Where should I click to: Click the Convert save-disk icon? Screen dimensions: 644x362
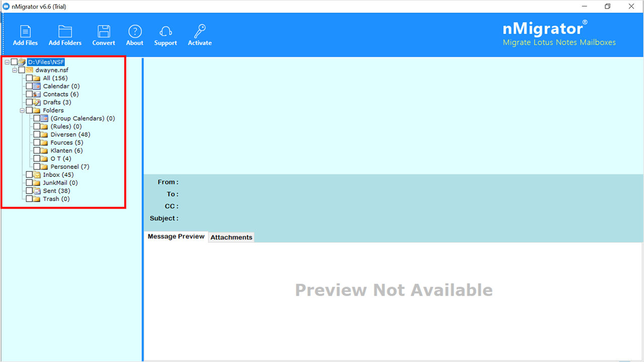(x=104, y=31)
